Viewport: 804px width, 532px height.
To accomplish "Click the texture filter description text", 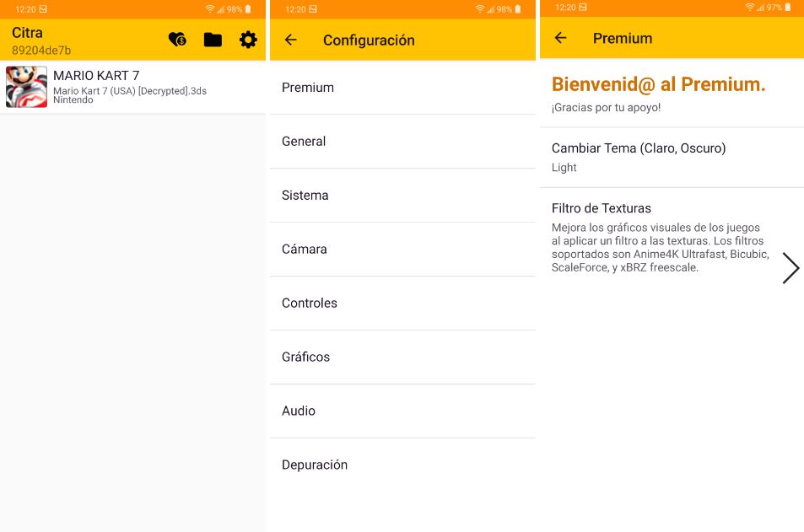I will pyautogui.click(x=661, y=248).
